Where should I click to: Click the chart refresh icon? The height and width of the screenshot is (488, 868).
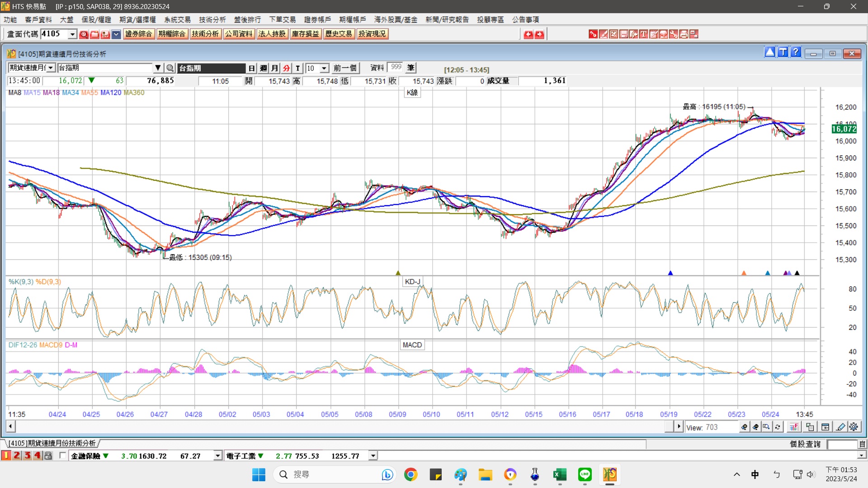coord(778,427)
